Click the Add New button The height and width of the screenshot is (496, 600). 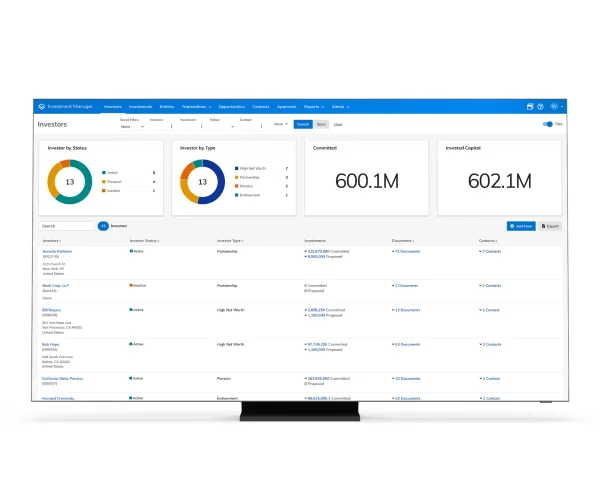tap(521, 226)
